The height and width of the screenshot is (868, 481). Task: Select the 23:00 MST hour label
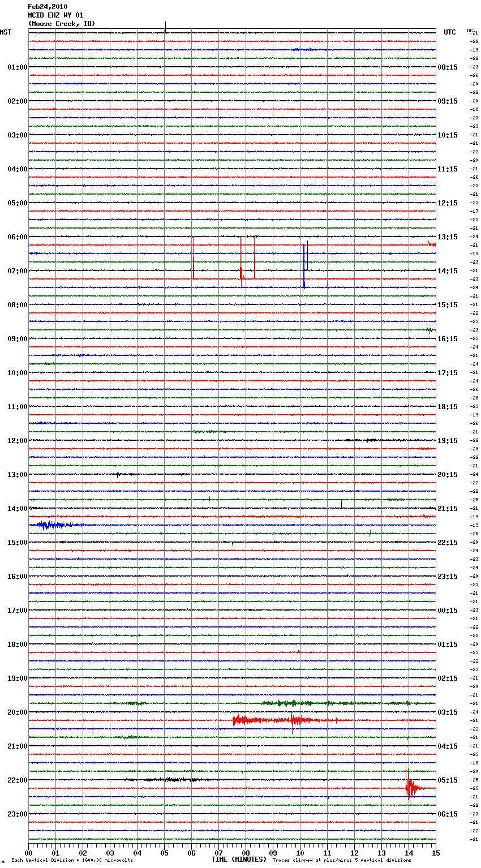pyautogui.click(x=18, y=814)
